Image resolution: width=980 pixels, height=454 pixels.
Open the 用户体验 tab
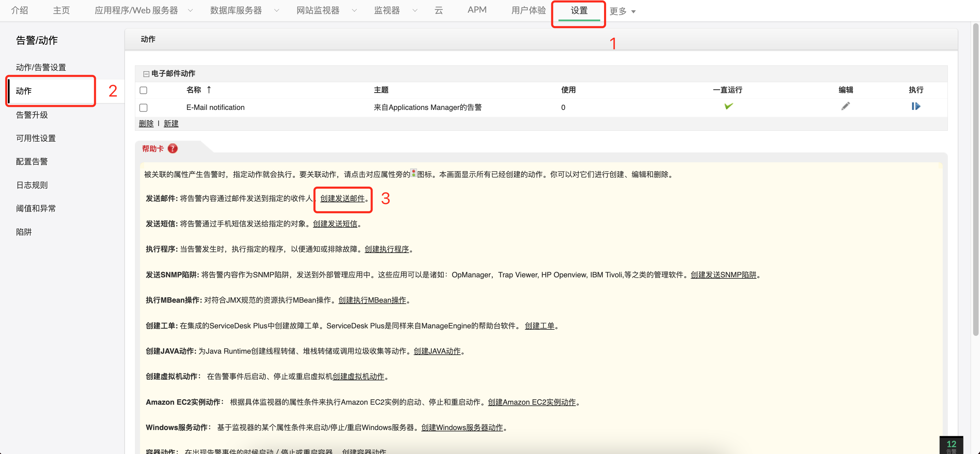point(528,10)
